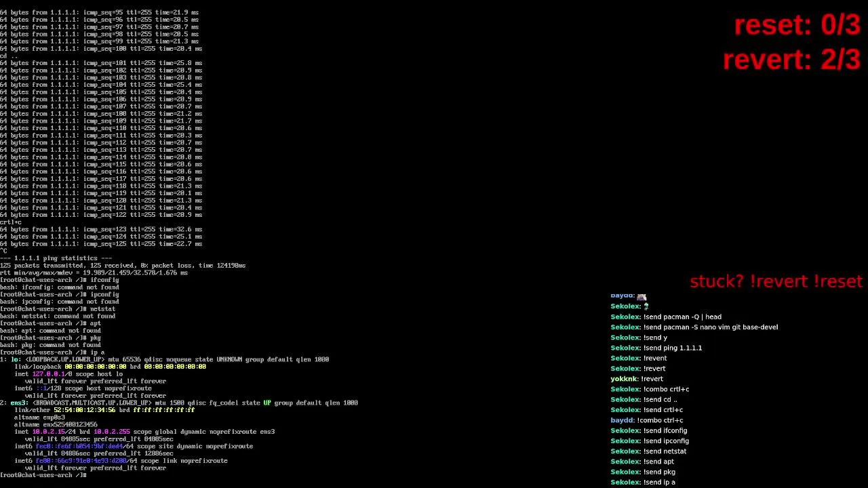Click Sekolex's "!send crtl+c" chat message
Screen dimensions: 868x488
pyautogui.click(x=663, y=409)
